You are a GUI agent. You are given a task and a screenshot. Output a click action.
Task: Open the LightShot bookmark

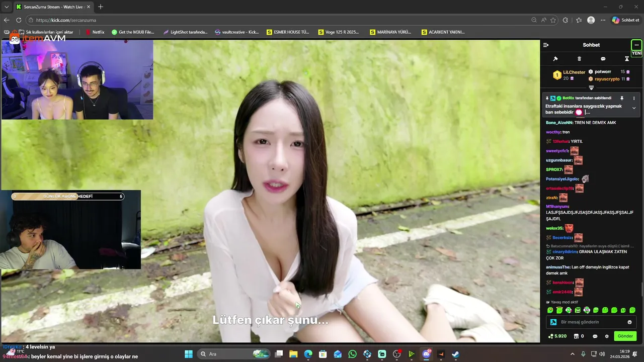[x=185, y=32]
